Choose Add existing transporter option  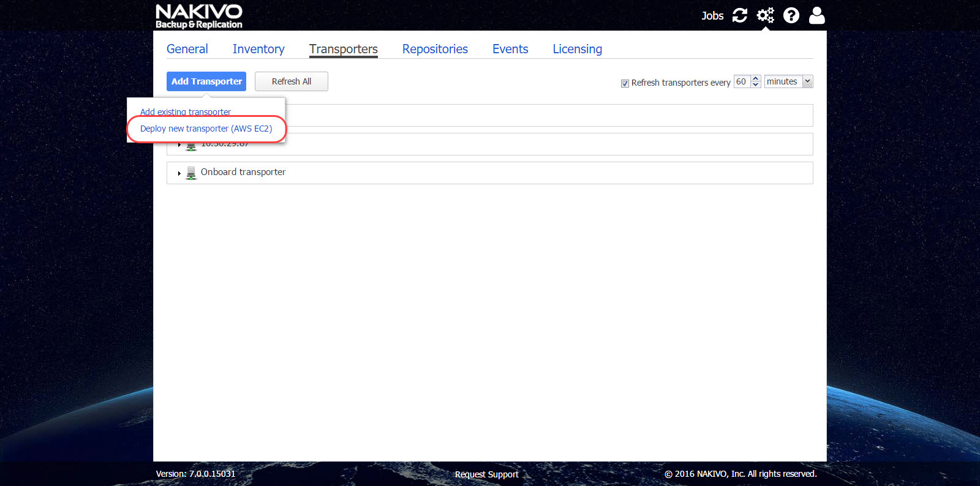click(186, 112)
